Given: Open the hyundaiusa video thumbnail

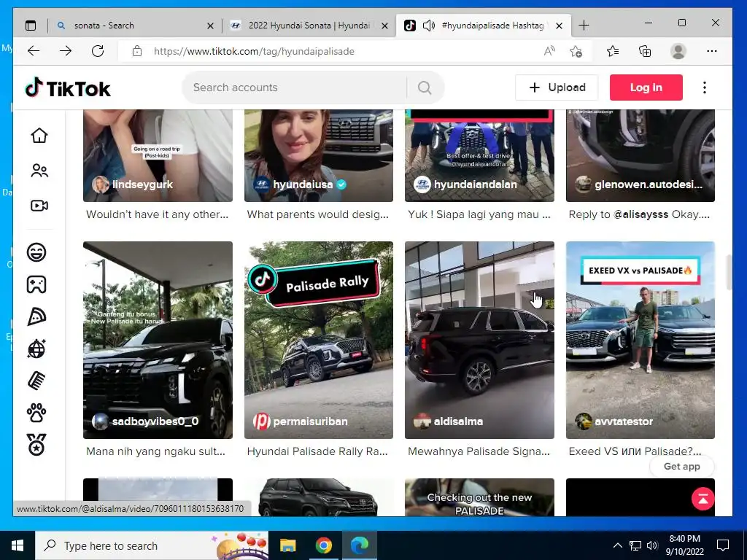Looking at the screenshot, I should point(319,155).
